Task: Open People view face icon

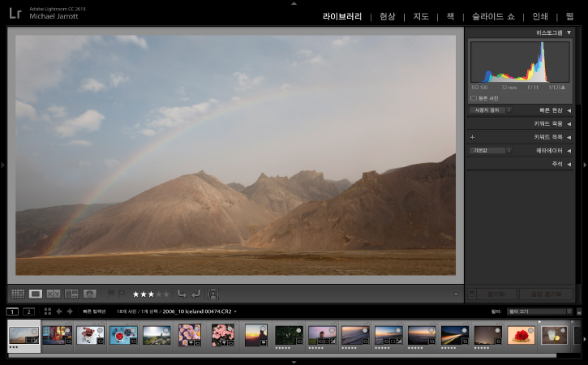Action: point(90,294)
